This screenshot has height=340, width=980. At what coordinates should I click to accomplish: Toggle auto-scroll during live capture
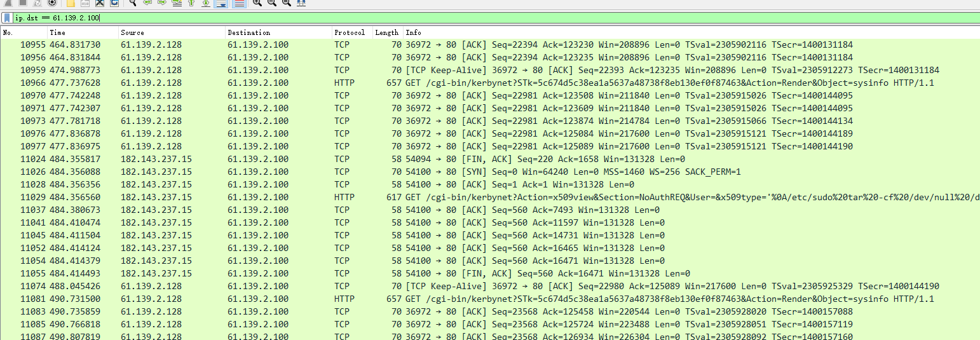pos(221,3)
